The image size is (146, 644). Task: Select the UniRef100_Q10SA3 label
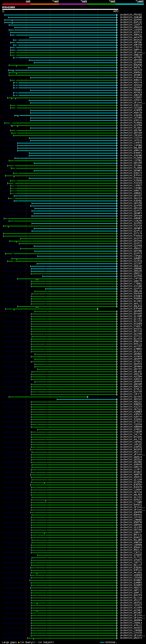coord(131,397)
